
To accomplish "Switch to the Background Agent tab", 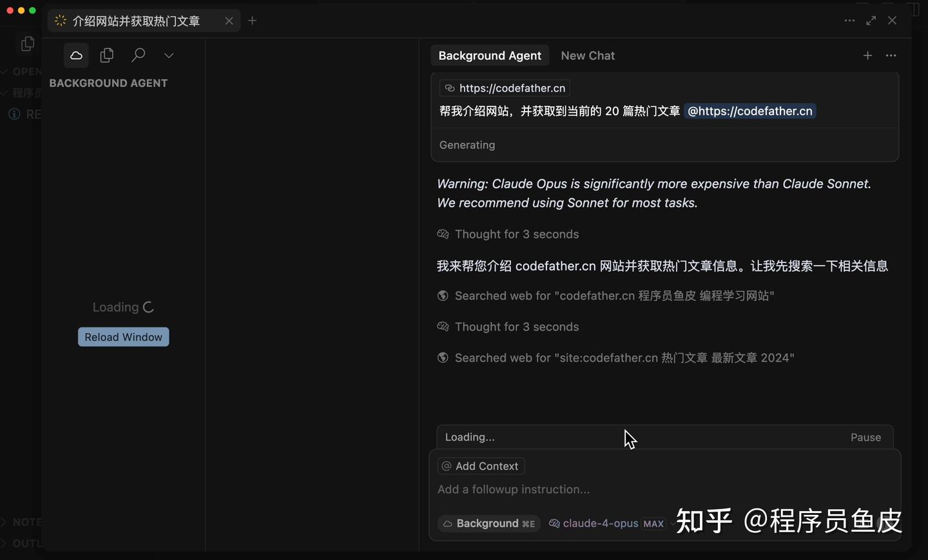I will 490,55.
